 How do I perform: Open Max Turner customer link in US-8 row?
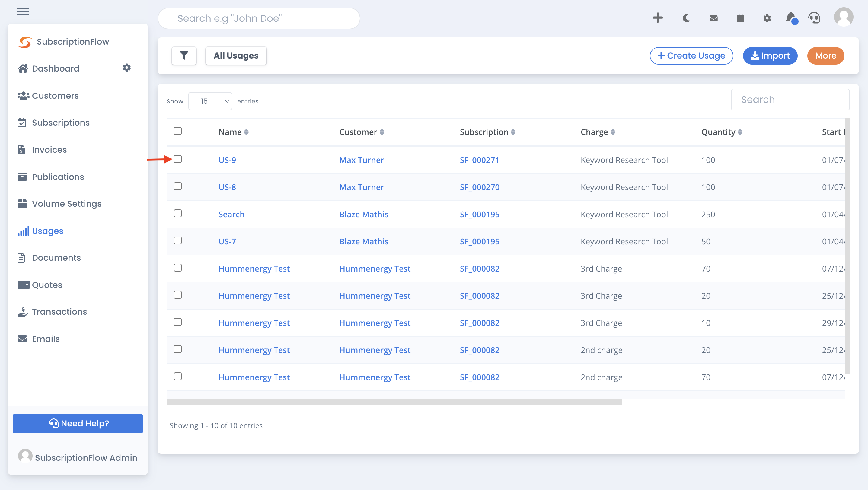(362, 187)
